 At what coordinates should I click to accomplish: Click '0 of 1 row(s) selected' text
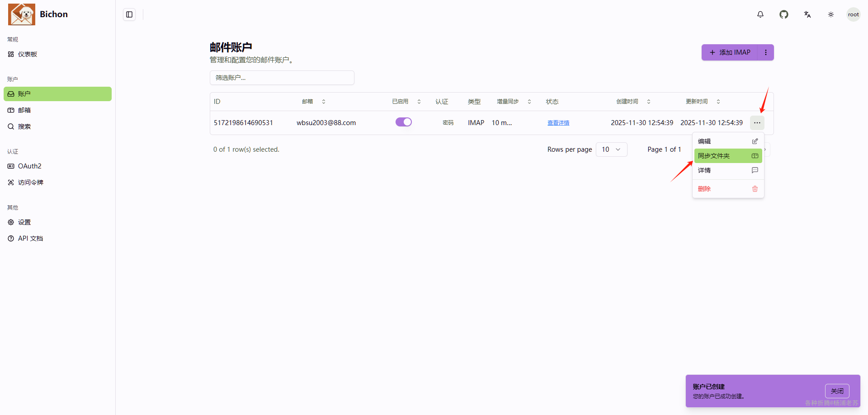click(x=246, y=149)
